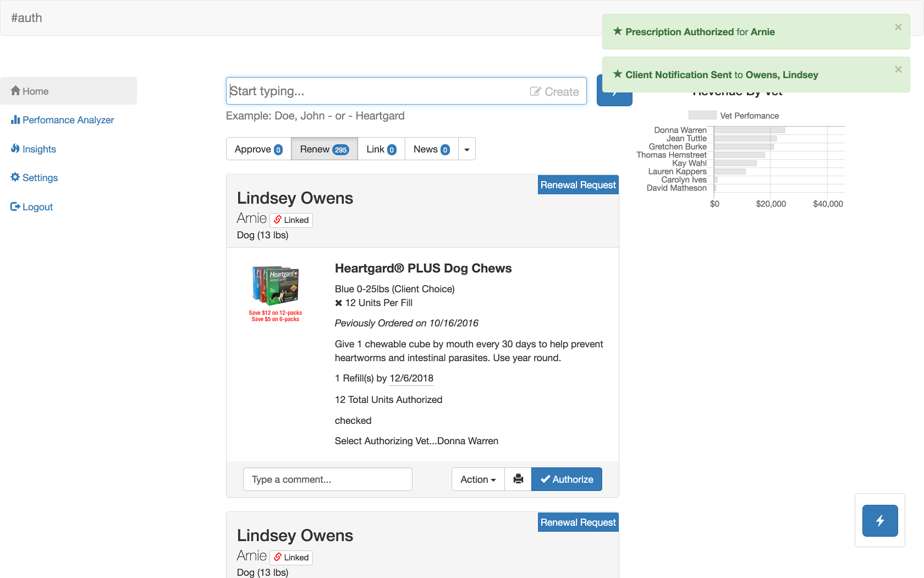Click the blue lightning bolt button
924x578 pixels.
click(879, 521)
